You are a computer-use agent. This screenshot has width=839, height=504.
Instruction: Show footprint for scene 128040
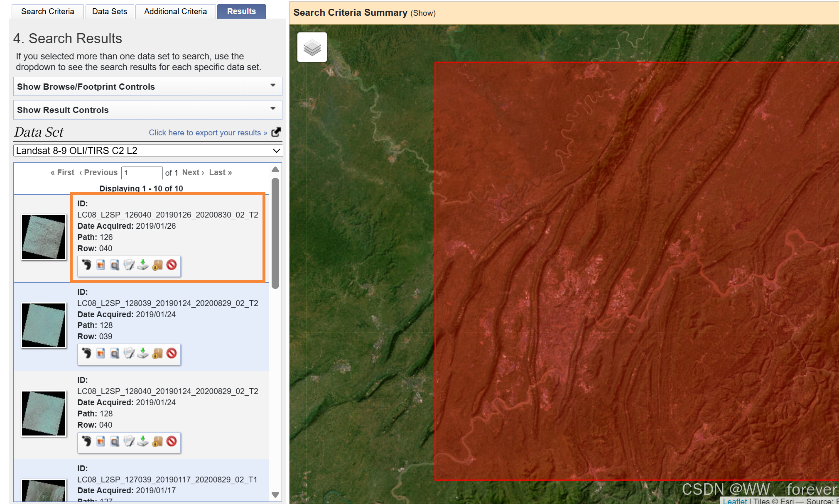coord(86,441)
